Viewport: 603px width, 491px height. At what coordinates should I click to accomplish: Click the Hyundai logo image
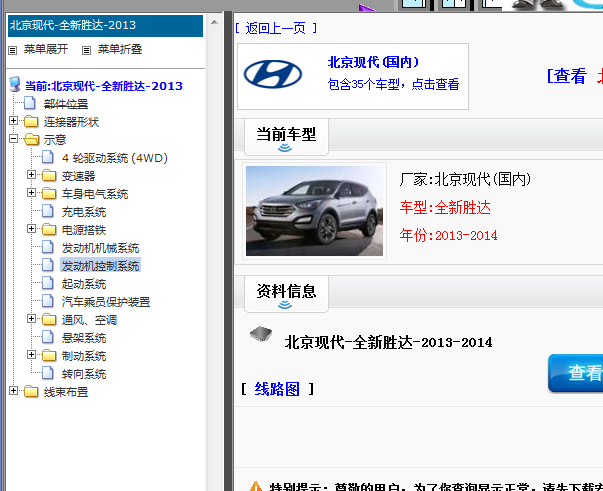(x=273, y=74)
